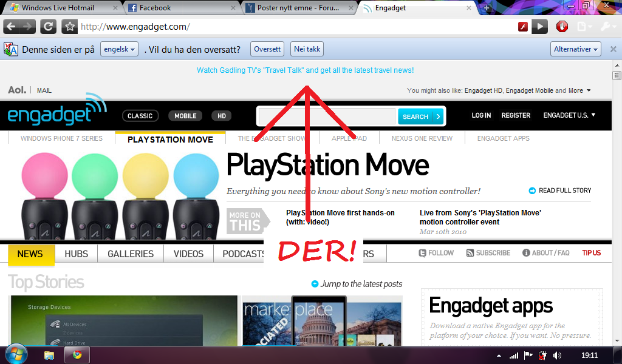
Task: Open a new tab with plus button
Action: coord(487,8)
